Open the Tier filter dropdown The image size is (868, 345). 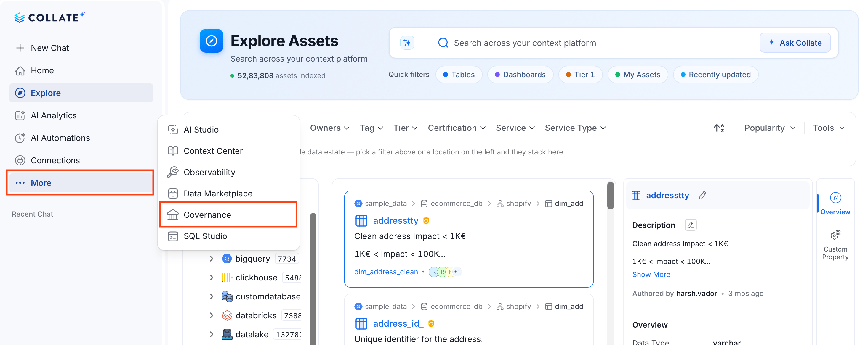tap(405, 128)
